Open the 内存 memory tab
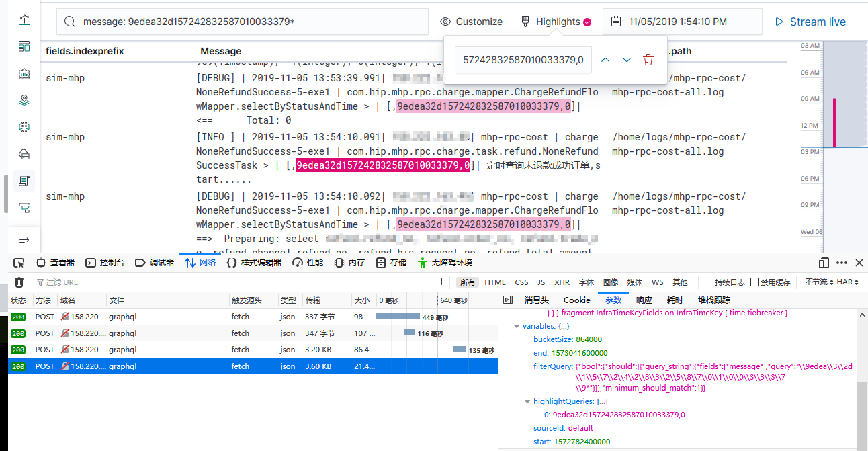868x451 pixels. tap(349, 263)
